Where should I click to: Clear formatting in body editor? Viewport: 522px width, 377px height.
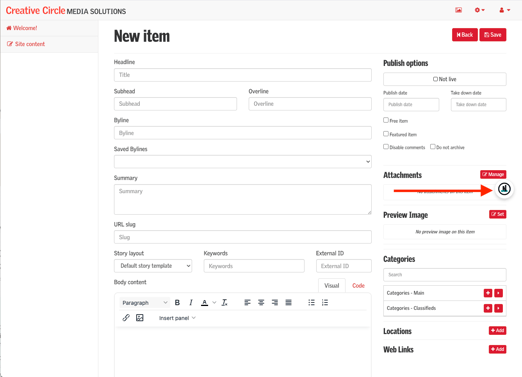[225, 303]
